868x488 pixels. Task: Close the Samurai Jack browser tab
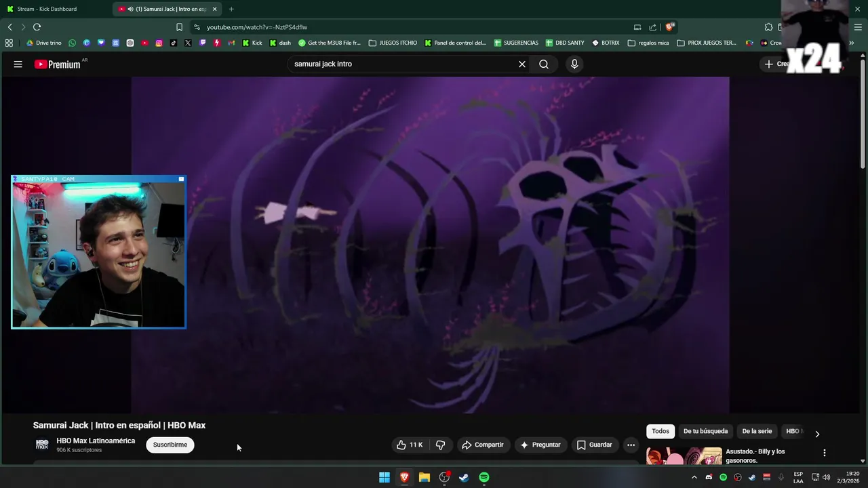tap(215, 9)
